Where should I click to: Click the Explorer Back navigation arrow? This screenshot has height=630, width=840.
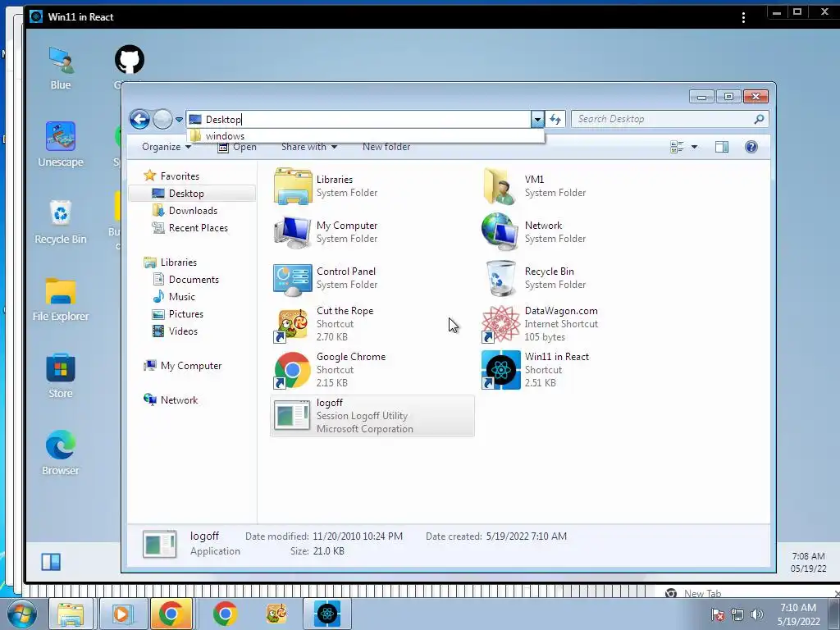coord(139,119)
